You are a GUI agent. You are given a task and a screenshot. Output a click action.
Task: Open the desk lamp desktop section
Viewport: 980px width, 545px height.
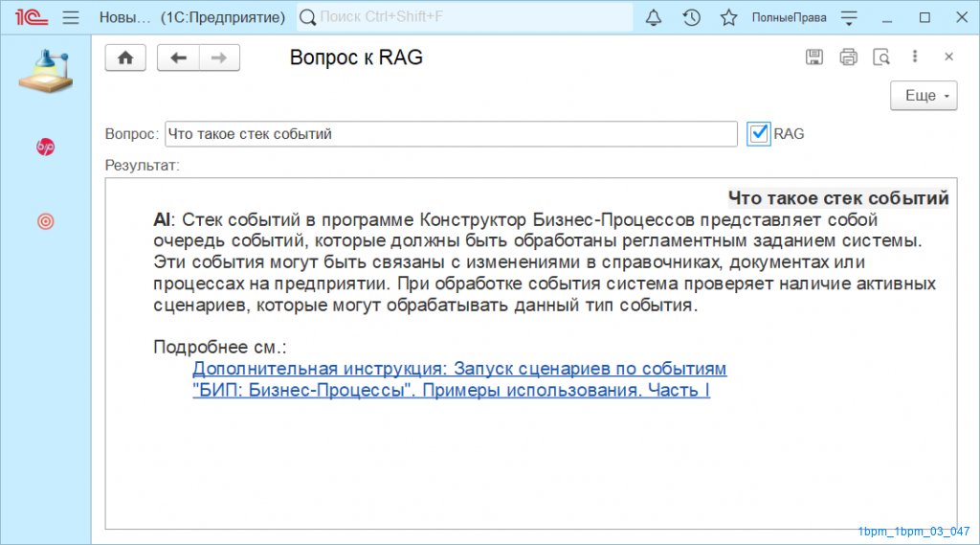click(x=45, y=73)
